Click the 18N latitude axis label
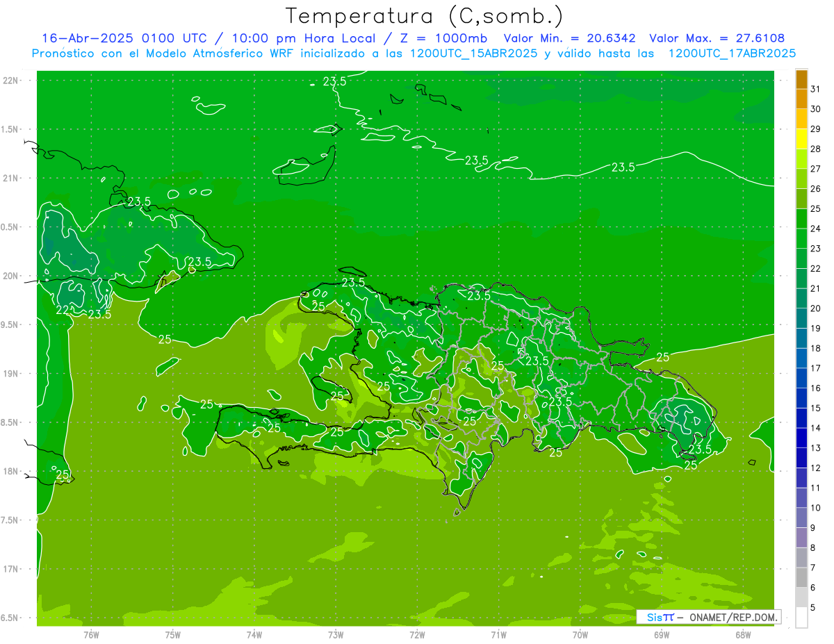This screenshot has height=644, width=834. [12, 471]
